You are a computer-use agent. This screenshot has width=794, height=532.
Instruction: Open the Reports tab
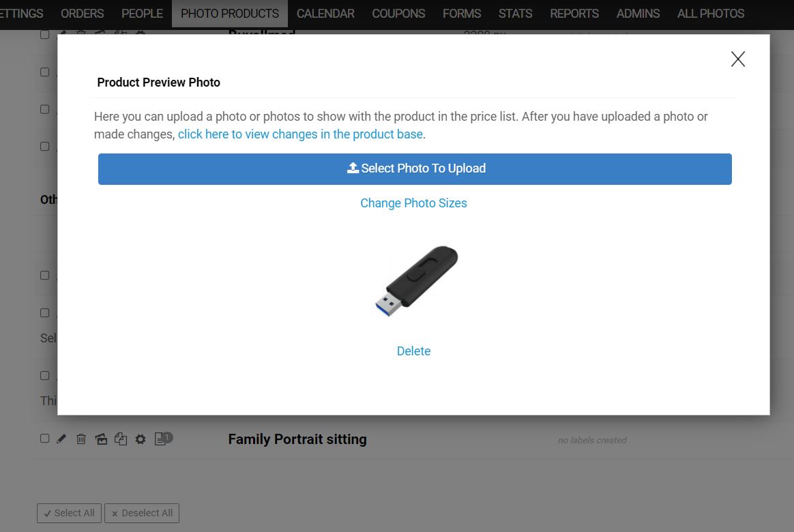click(x=574, y=14)
